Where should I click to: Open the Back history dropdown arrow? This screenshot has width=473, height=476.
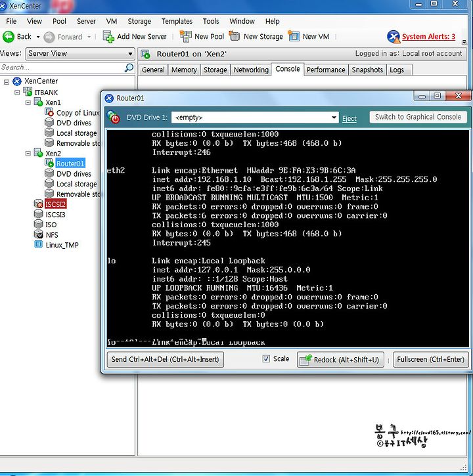(x=38, y=37)
